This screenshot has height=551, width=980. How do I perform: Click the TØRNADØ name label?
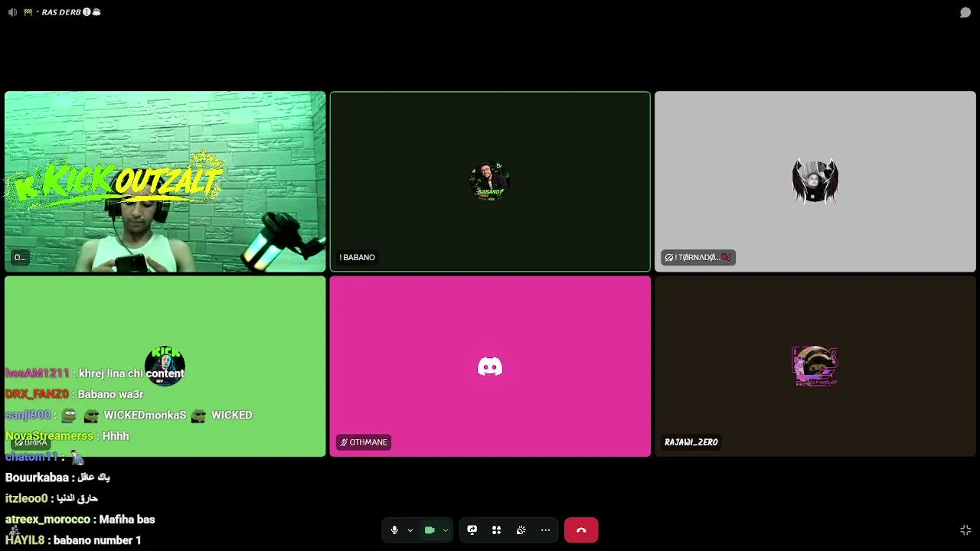pyautogui.click(x=697, y=257)
